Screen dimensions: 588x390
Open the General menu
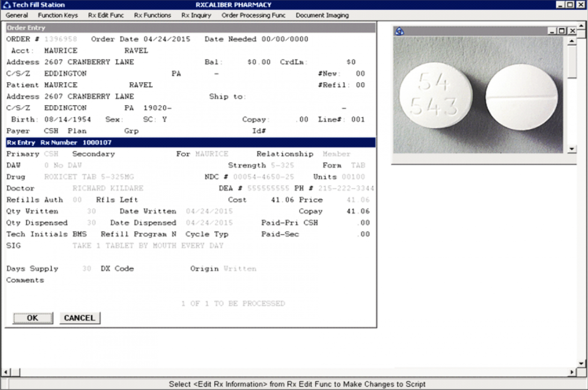click(x=17, y=15)
